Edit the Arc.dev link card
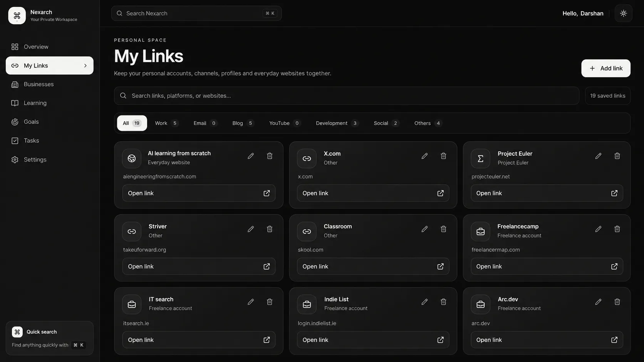Viewport: 644px width, 362px height. pyautogui.click(x=598, y=302)
